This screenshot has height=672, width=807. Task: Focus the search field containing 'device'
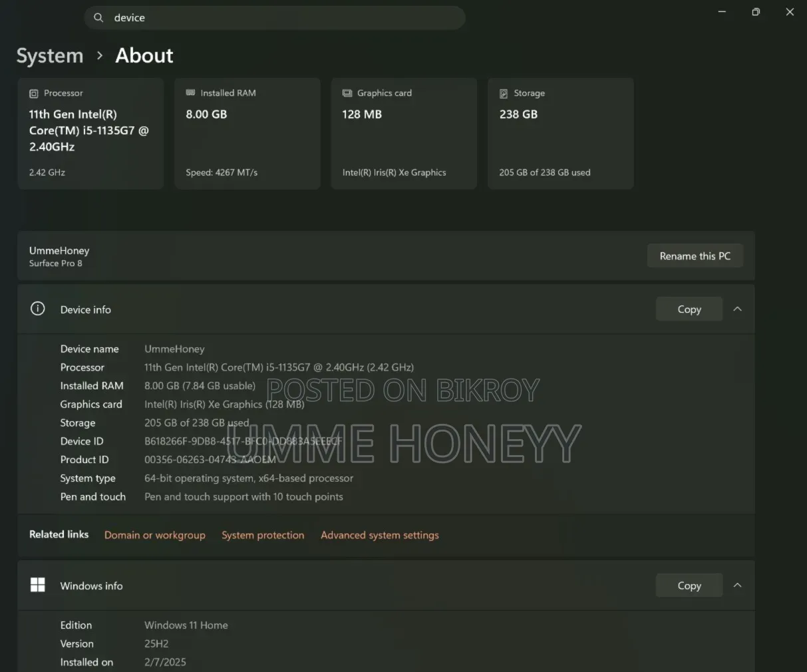click(x=274, y=18)
